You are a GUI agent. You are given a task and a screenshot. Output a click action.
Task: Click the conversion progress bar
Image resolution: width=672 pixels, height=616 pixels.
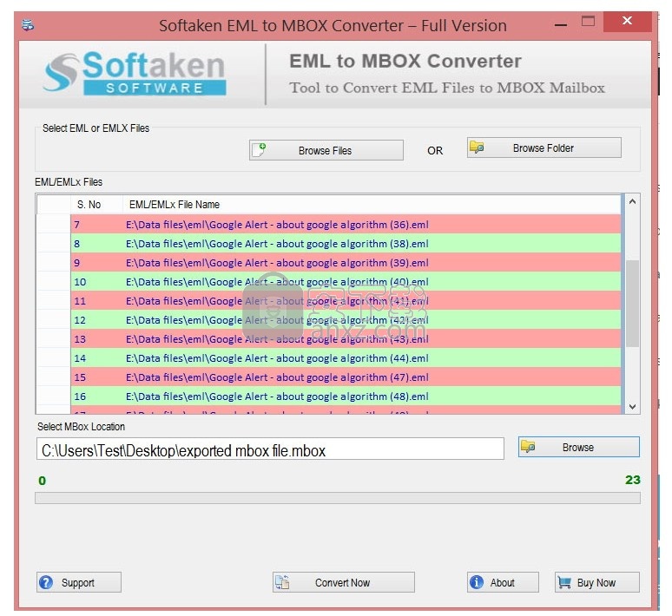tap(338, 498)
